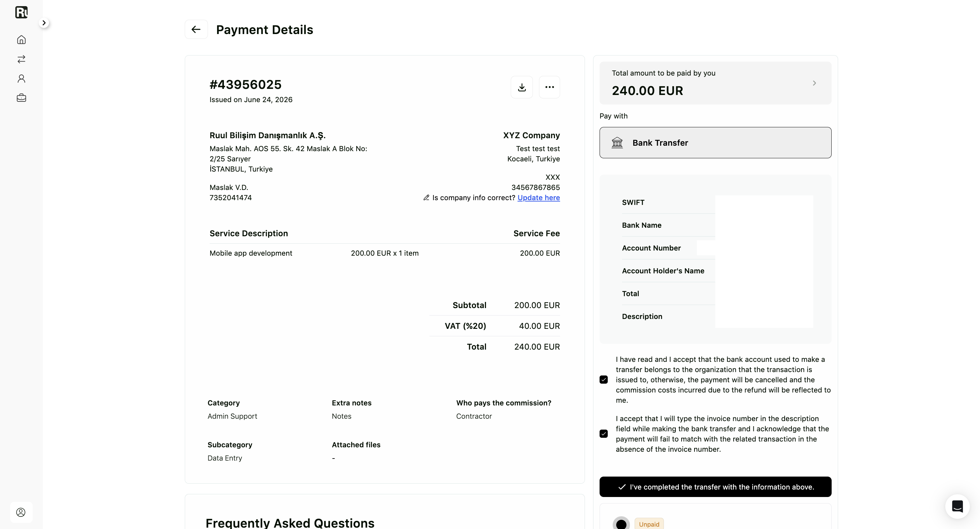
Task: Confirm I've completed the transfer button
Action: (x=715, y=487)
